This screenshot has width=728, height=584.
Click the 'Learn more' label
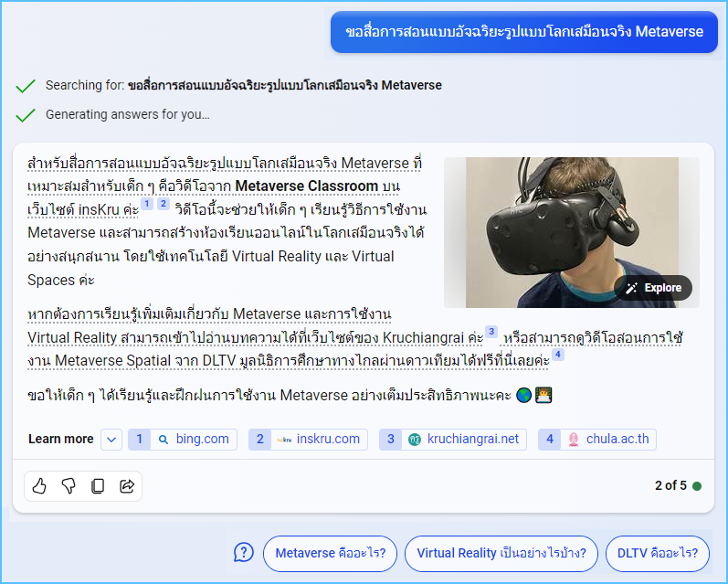(61, 439)
